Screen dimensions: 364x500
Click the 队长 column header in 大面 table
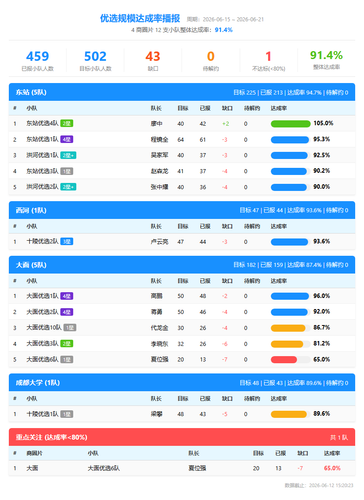[156, 281]
